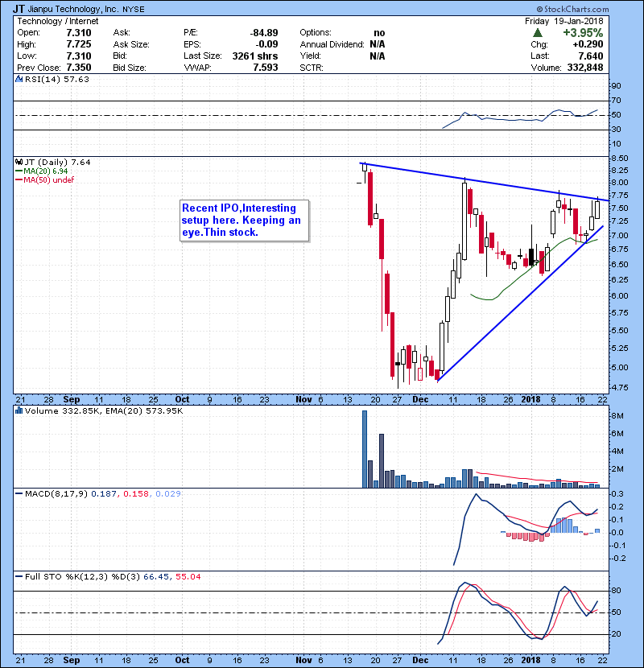The width and height of the screenshot is (644, 668).
Task: Click the StockCharts.com copyright watermark text
Action: [572, 9]
